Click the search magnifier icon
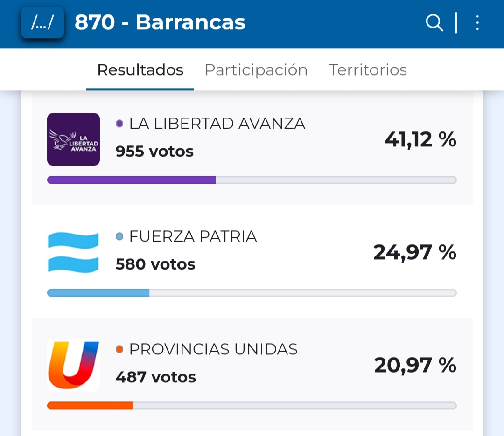This screenshot has height=436, width=504. click(x=434, y=23)
